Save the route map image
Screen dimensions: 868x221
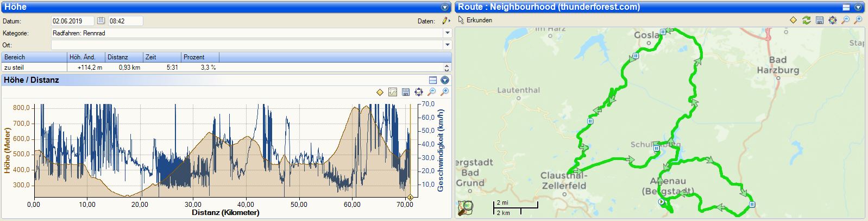[820, 20]
